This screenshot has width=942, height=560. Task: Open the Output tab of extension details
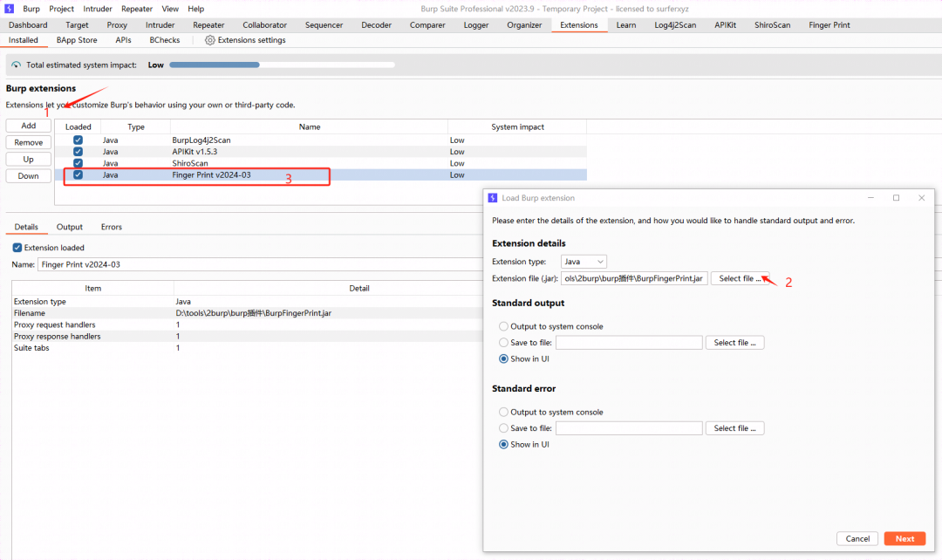point(70,227)
